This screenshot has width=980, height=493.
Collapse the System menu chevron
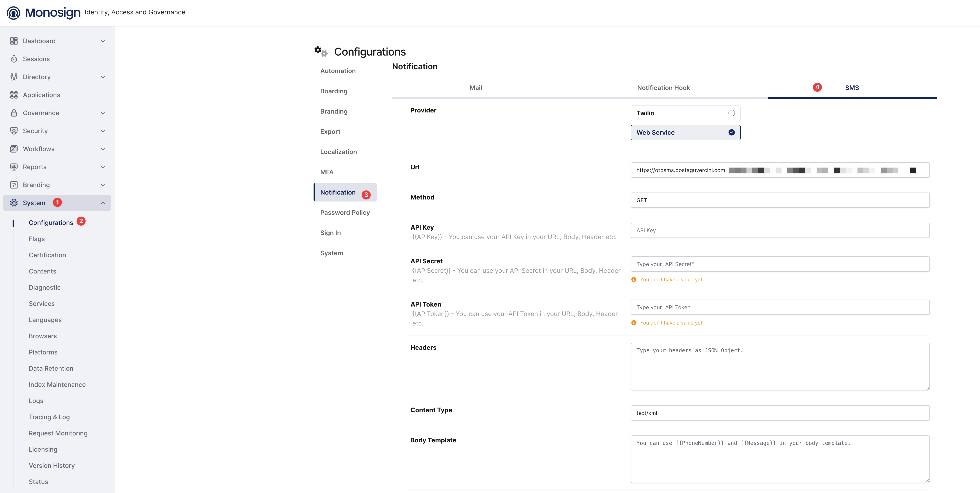[x=103, y=203]
